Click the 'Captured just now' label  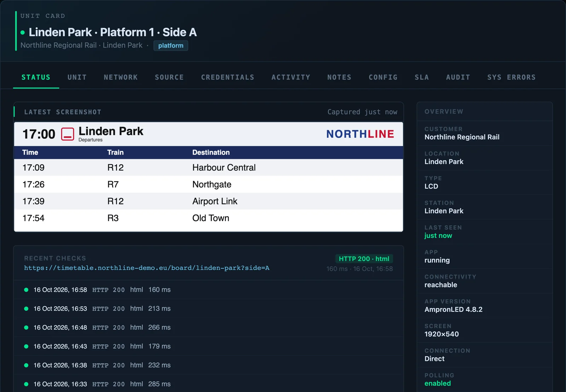(362, 112)
